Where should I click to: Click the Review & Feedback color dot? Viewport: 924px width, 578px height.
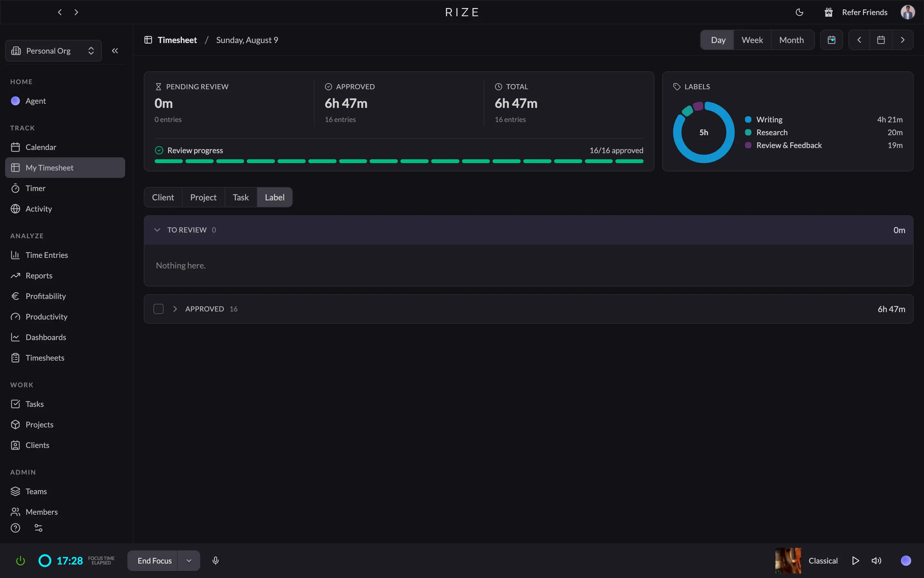point(749,145)
